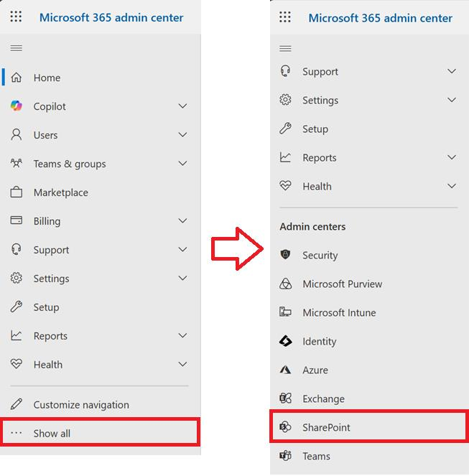Expand the Users menu chevron
This screenshot has width=469, height=476.
click(x=182, y=134)
